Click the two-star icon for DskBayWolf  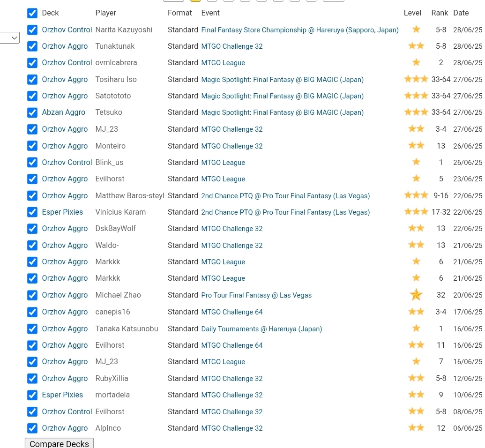[x=416, y=228]
